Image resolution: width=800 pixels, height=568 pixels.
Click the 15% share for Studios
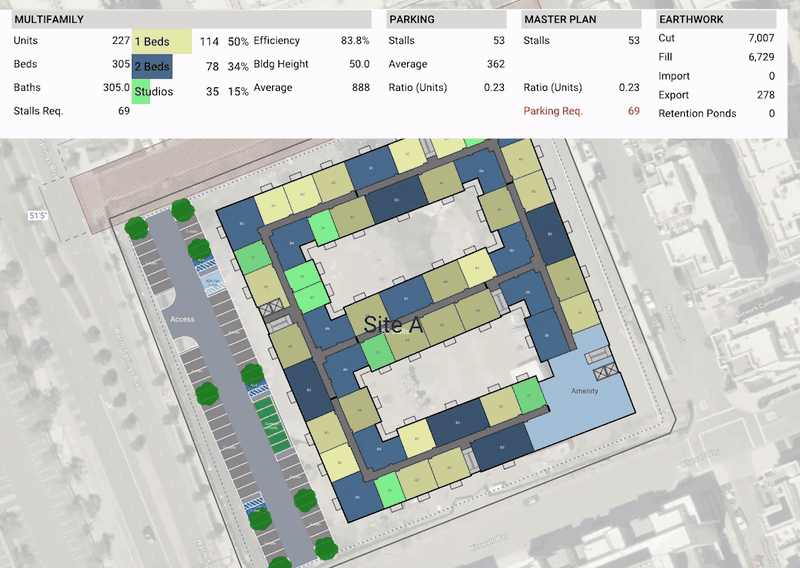238,91
